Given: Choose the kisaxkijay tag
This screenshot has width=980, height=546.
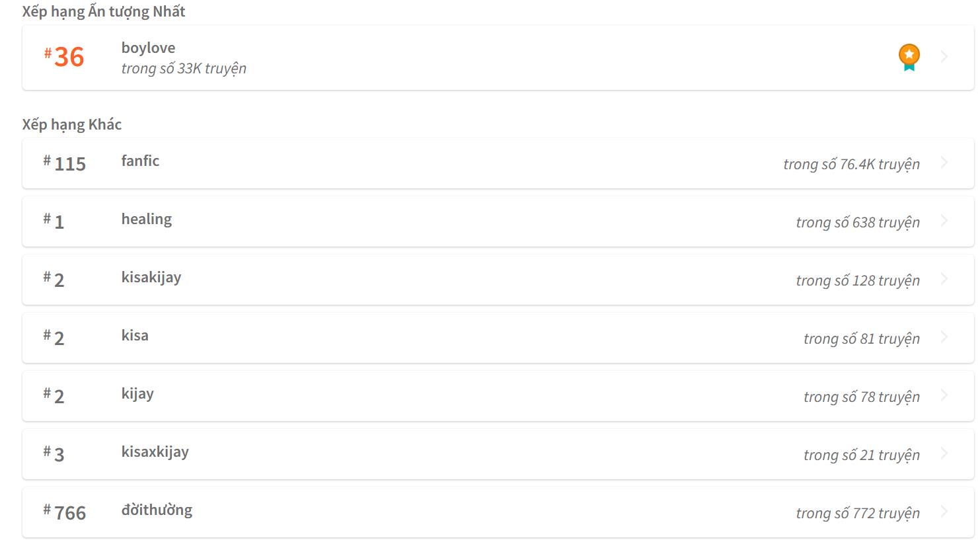Looking at the screenshot, I should (x=155, y=452).
